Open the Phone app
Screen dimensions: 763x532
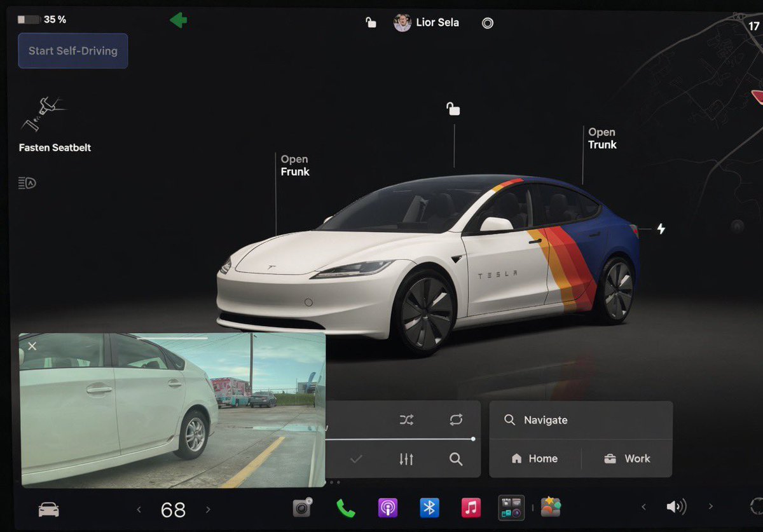[x=346, y=508]
